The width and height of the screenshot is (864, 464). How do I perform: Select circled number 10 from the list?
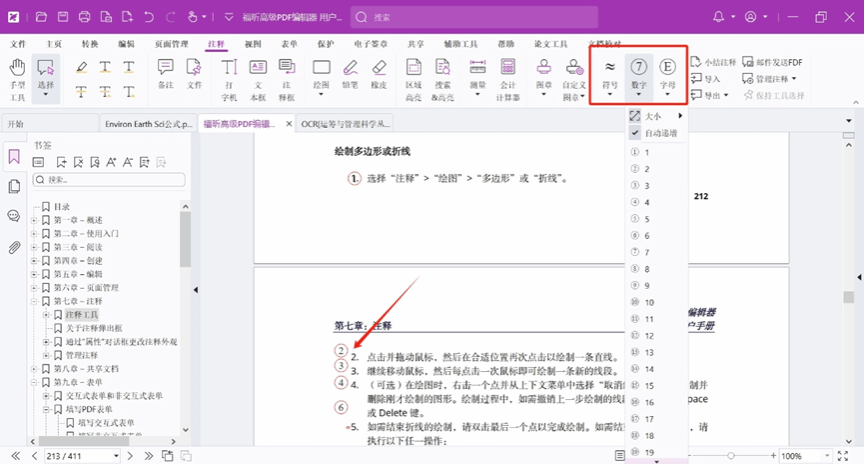649,302
